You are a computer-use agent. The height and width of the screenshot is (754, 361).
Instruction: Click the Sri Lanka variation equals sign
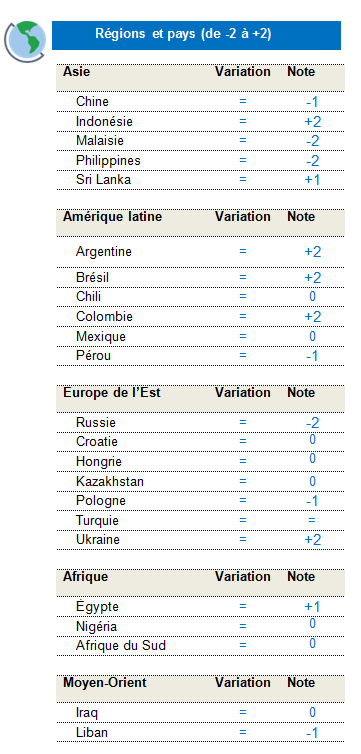(243, 180)
